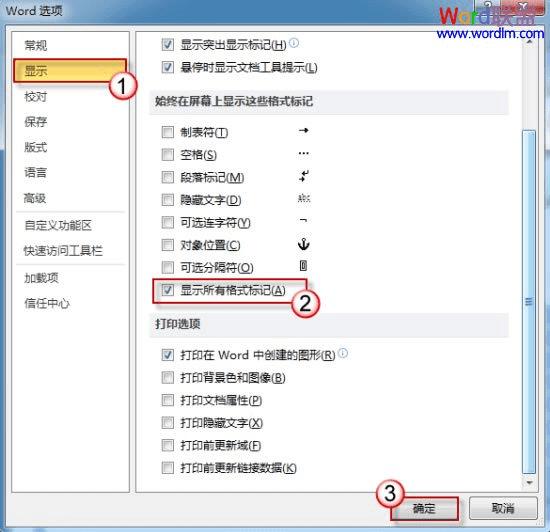
Task: Click the scrollbar down arrow
Action: (x=529, y=483)
